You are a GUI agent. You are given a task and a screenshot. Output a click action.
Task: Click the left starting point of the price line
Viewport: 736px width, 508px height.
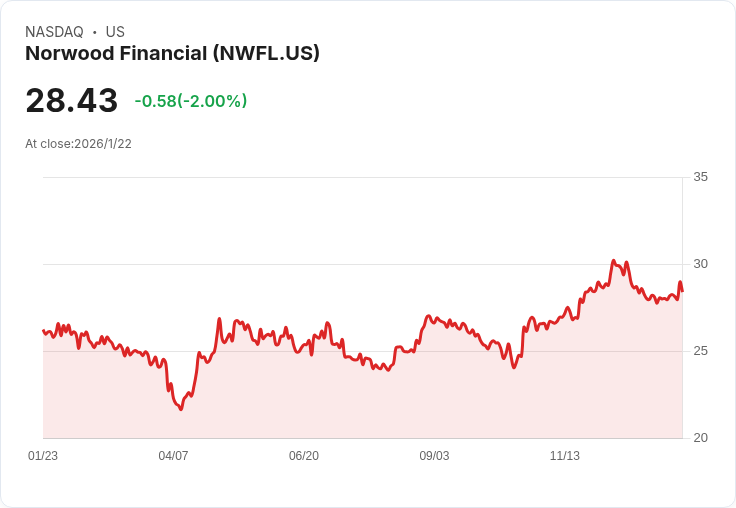(x=43, y=330)
